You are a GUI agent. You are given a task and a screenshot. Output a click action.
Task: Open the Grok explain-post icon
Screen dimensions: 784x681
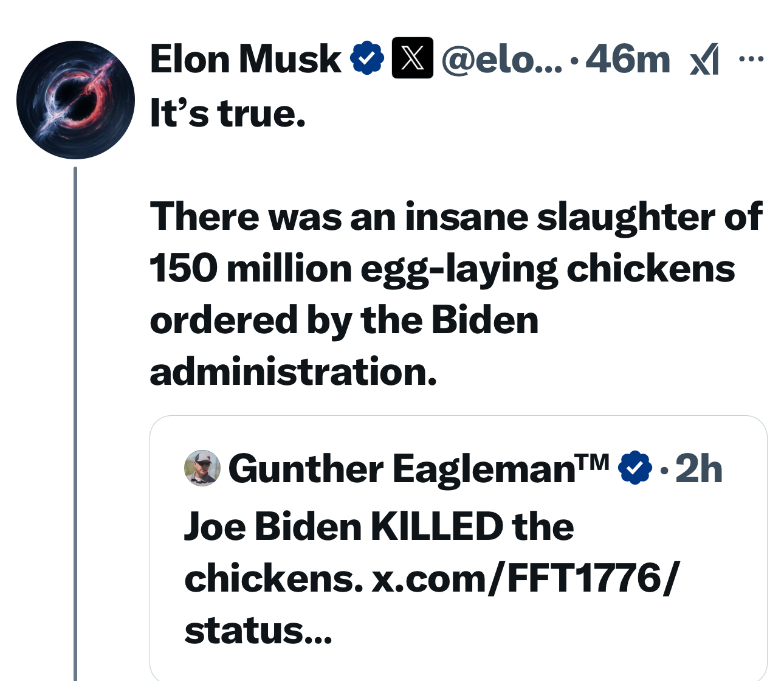pos(705,60)
